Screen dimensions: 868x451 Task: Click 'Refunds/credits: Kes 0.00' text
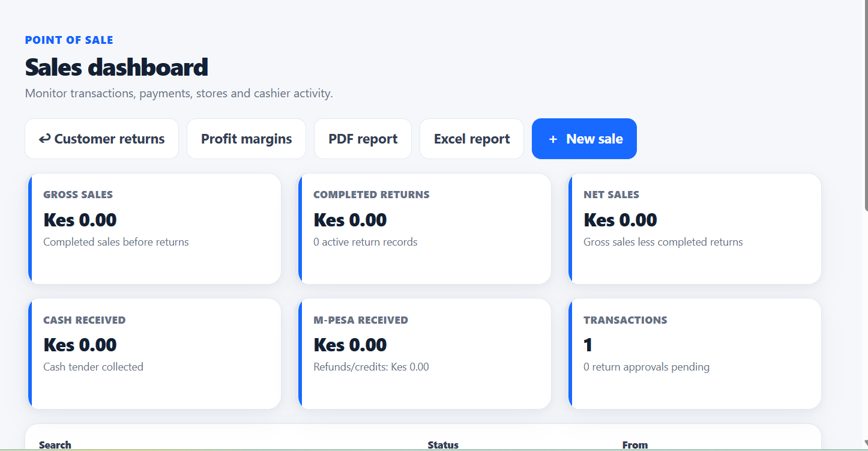(x=371, y=367)
